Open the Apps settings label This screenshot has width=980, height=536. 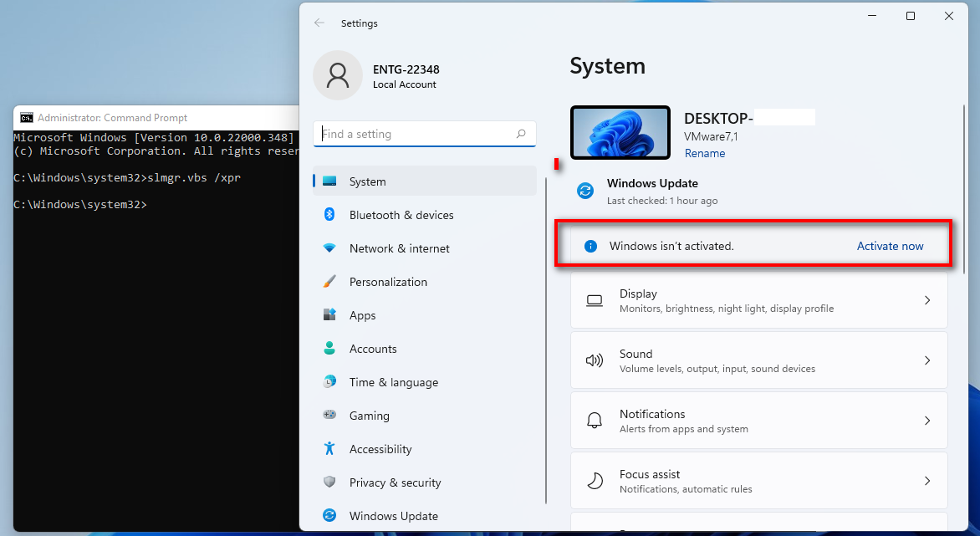tap(363, 315)
